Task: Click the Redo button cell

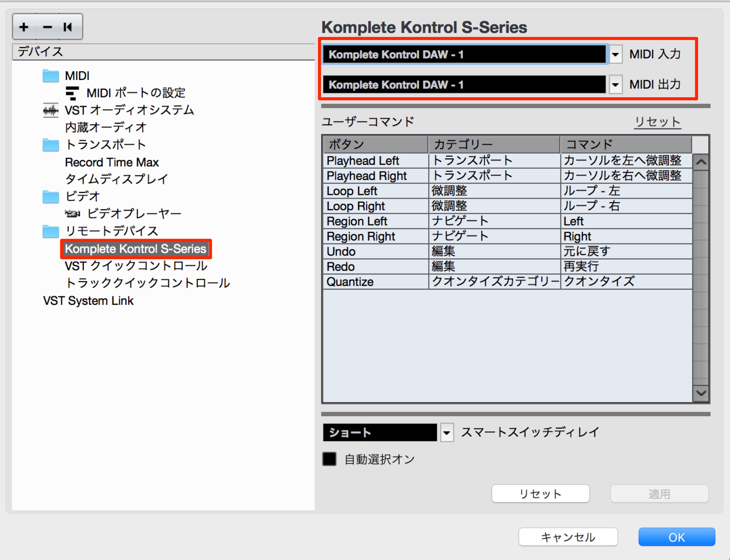Action: pos(376,267)
